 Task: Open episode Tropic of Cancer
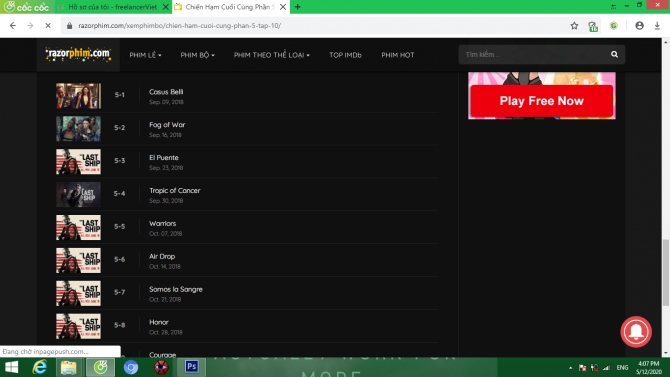click(174, 191)
